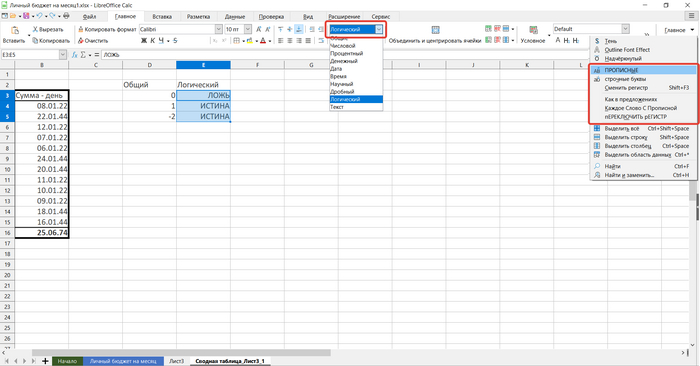The height and width of the screenshot is (366, 700).
Task: Click the formula equals sign icon
Action: point(96,54)
